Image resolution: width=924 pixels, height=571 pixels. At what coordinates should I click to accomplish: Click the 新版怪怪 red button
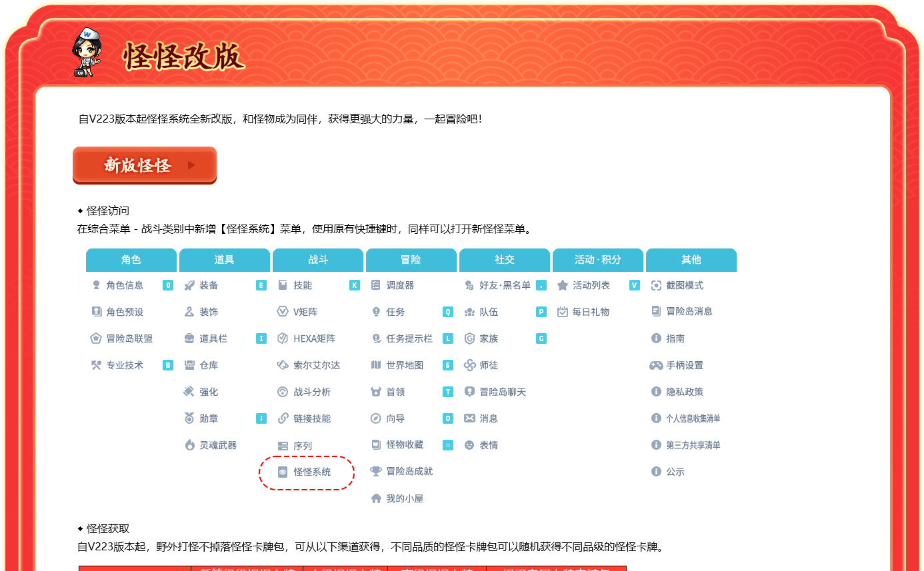144,165
